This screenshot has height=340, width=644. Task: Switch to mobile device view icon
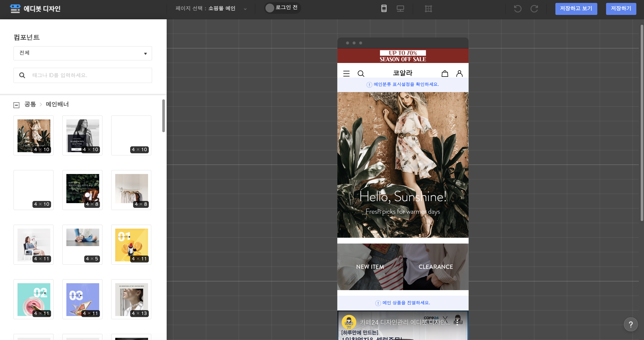click(x=384, y=9)
